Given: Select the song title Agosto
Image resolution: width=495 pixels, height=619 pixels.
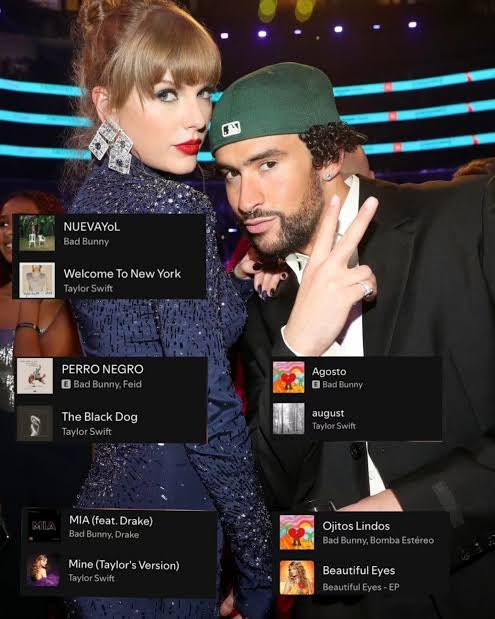Looking at the screenshot, I should (x=329, y=371).
